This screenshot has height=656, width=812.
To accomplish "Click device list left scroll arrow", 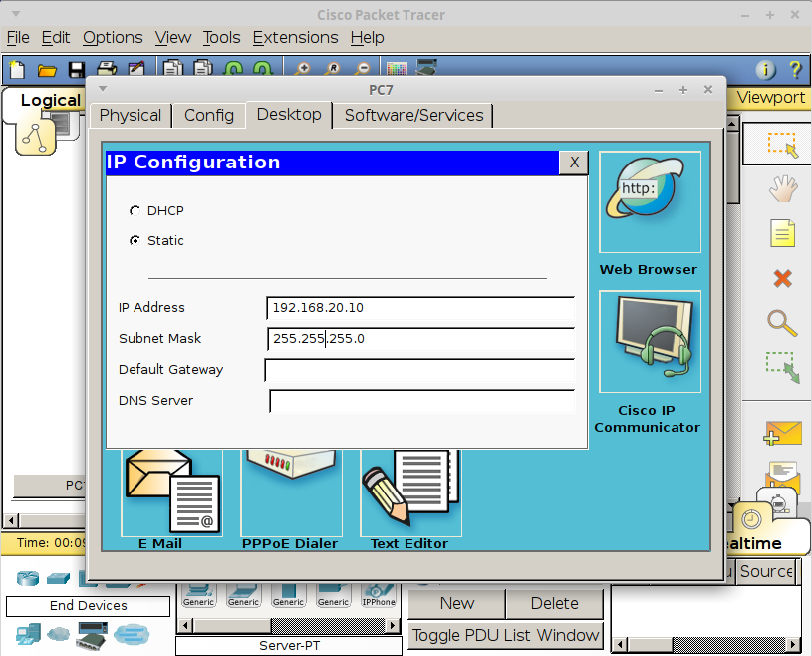I will pyautogui.click(x=185, y=626).
